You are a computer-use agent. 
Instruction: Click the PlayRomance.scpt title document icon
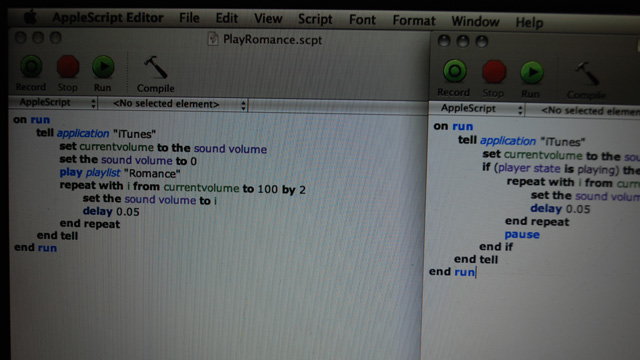pyautogui.click(x=213, y=39)
